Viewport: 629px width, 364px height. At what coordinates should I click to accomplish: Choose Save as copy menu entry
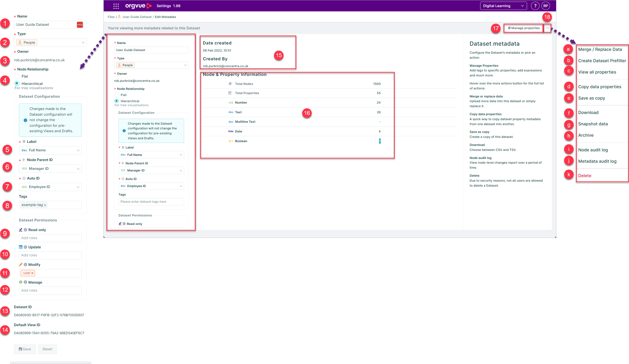click(591, 98)
